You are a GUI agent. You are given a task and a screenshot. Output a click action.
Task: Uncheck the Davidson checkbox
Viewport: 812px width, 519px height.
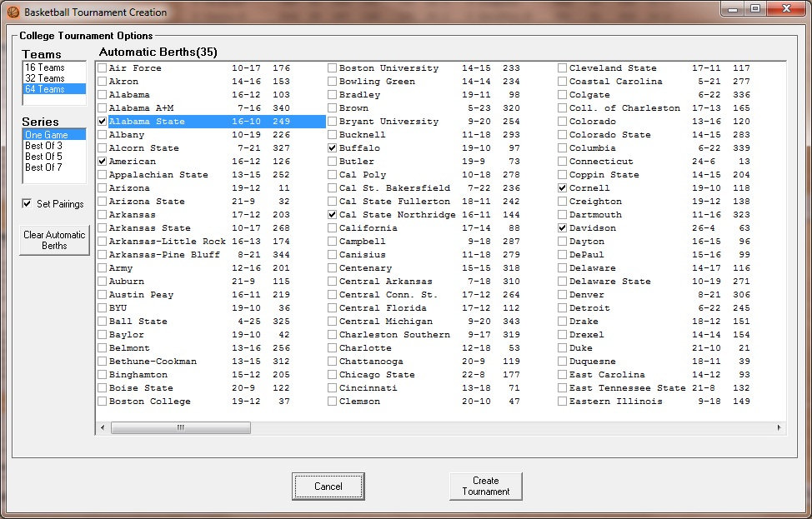click(x=563, y=228)
